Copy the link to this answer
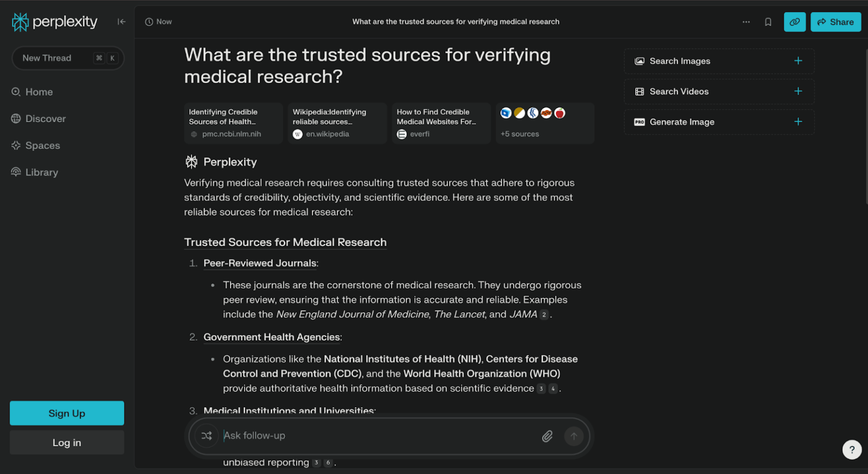 795,21
